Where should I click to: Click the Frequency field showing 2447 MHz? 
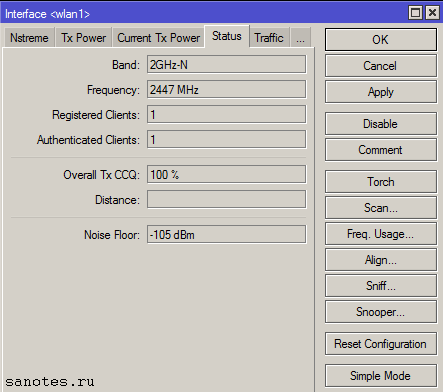(226, 89)
